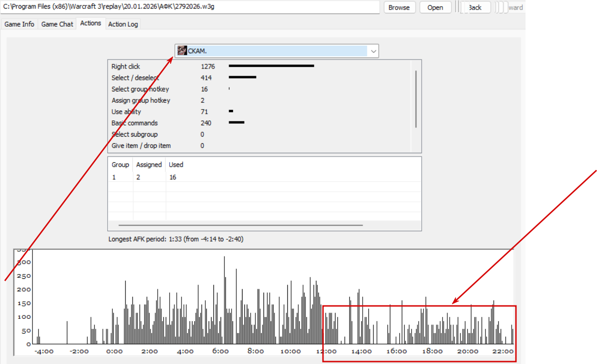Switch to the Game Info tab
This screenshot has height=364, width=597.
(x=20, y=24)
